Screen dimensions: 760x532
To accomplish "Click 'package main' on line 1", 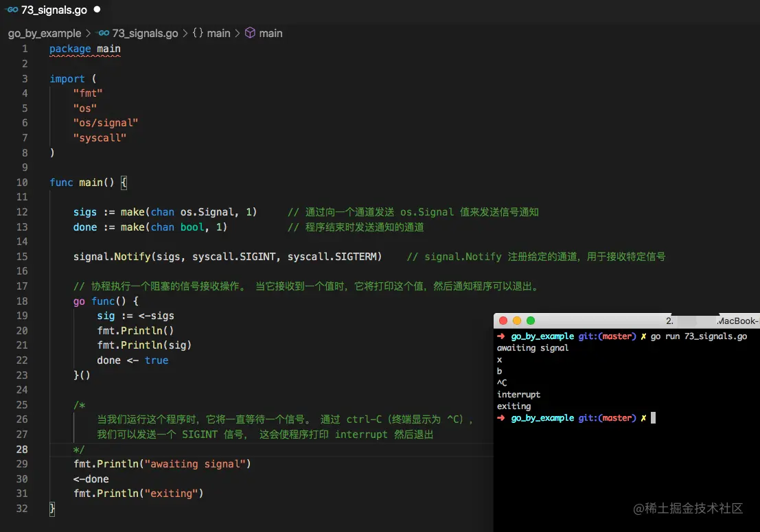I will (85, 49).
